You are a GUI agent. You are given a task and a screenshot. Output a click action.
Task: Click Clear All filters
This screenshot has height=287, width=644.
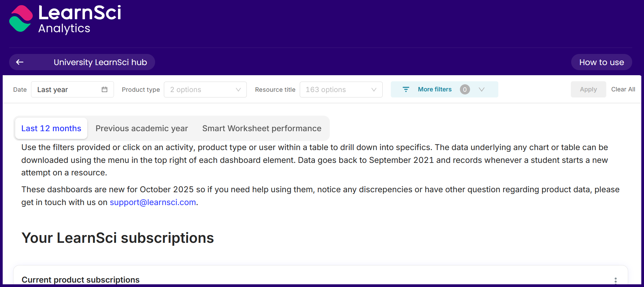pyautogui.click(x=623, y=89)
